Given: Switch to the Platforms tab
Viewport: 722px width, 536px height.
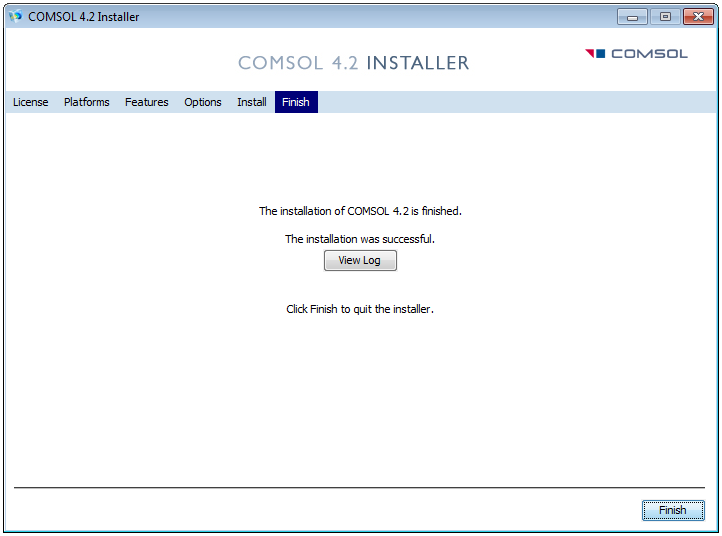Looking at the screenshot, I should (x=87, y=102).
